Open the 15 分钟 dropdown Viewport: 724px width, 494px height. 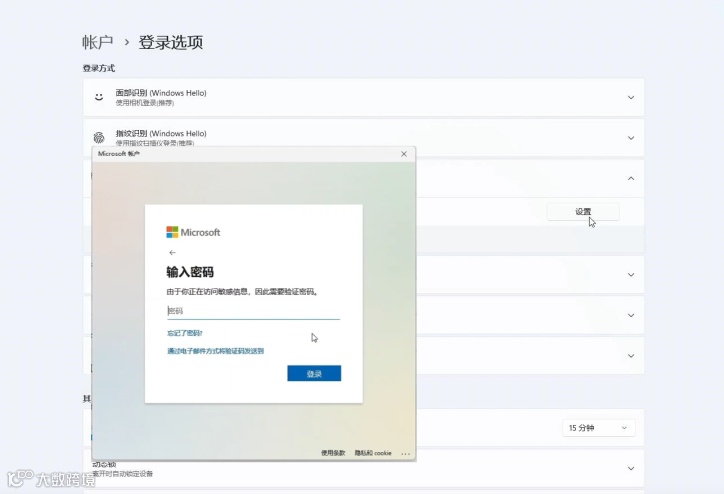(x=598, y=428)
